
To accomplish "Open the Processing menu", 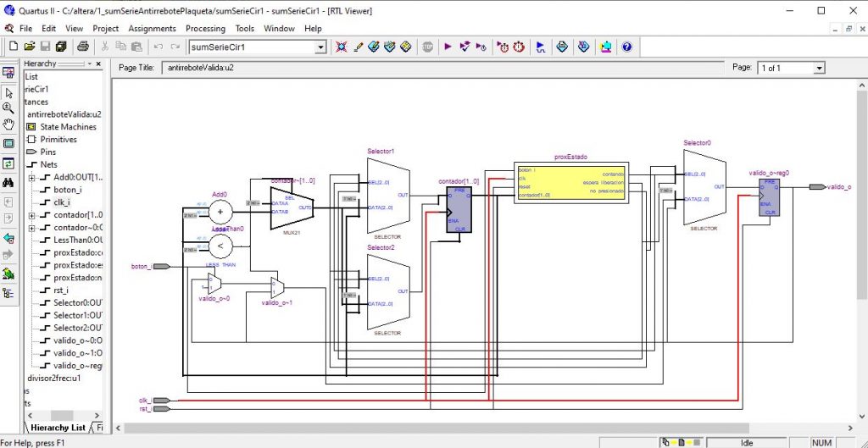I will (205, 29).
